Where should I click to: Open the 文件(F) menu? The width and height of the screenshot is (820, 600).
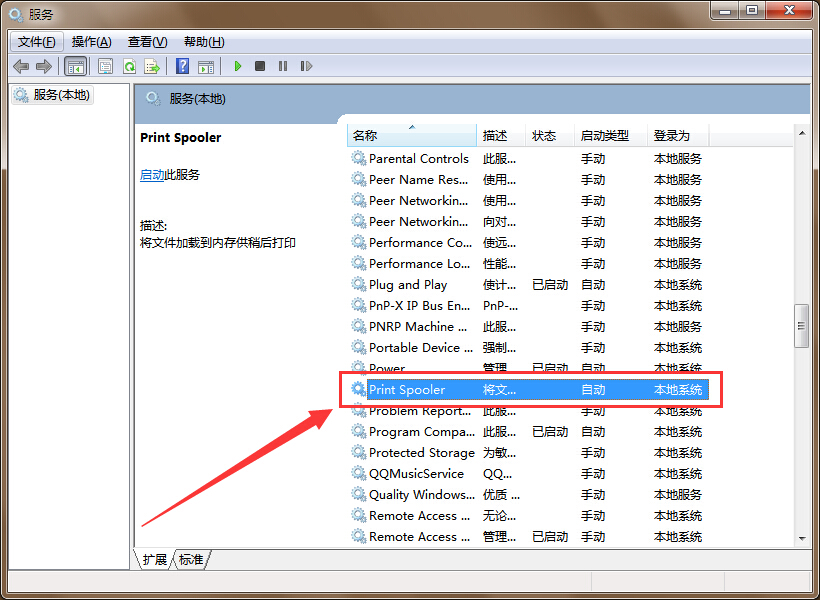37,41
